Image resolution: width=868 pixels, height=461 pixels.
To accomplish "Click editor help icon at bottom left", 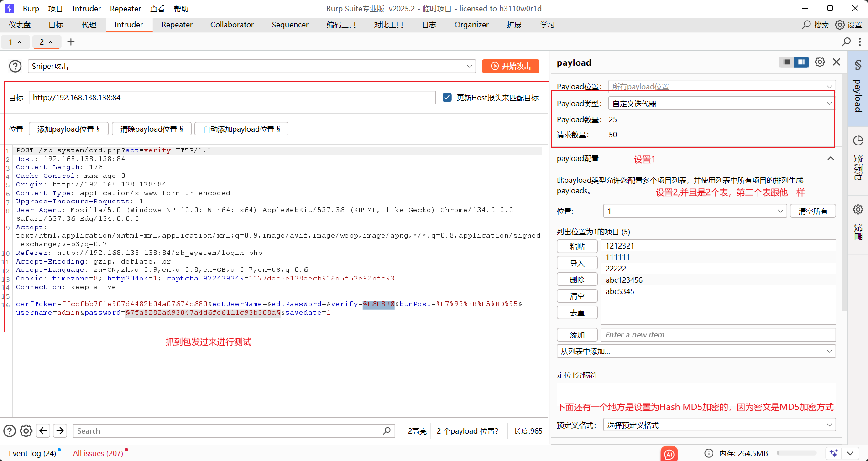I will pyautogui.click(x=10, y=431).
